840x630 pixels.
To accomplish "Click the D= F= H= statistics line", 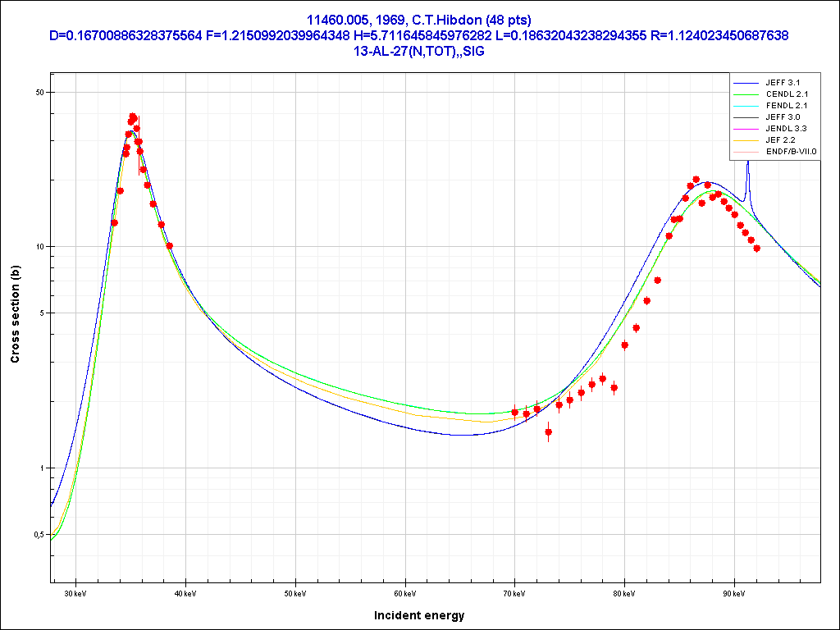I will [419, 35].
